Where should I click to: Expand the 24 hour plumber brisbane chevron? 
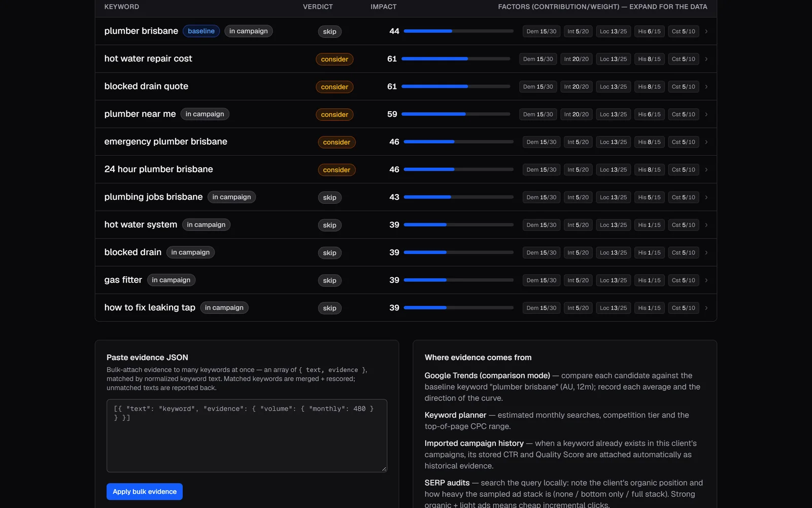point(706,170)
